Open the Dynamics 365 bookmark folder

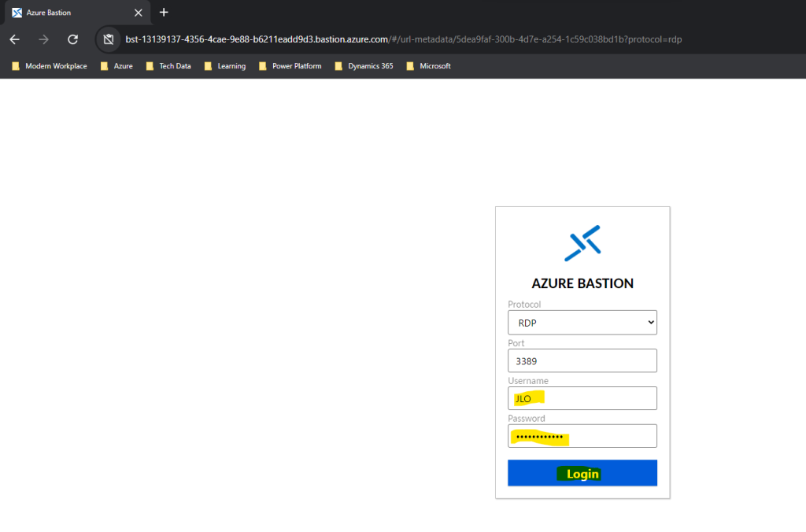tap(364, 66)
